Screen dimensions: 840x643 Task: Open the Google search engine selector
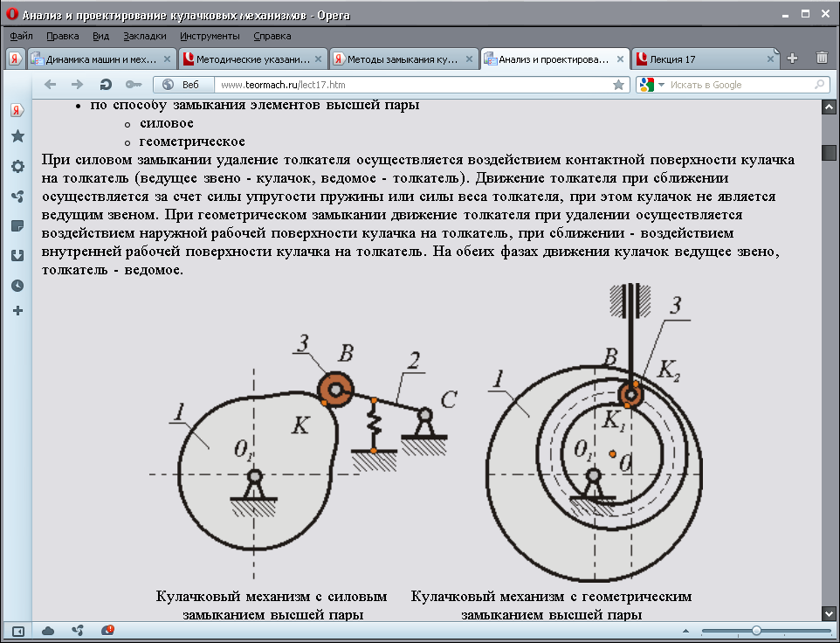click(x=651, y=85)
